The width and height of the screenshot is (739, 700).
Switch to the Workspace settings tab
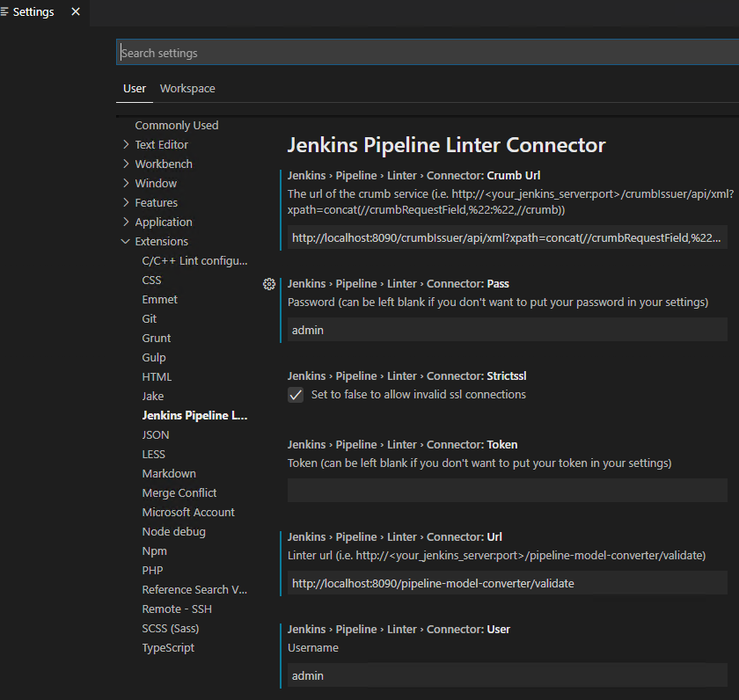pos(187,89)
